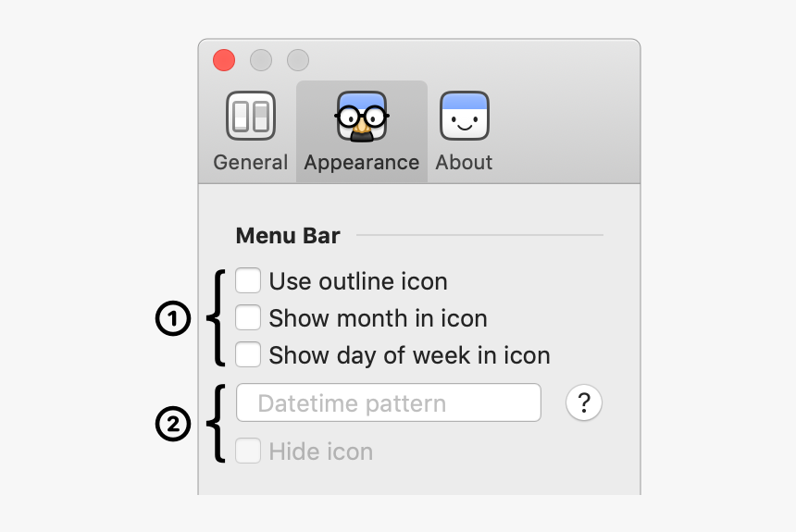
Task: Click the "Show month in icon" label
Action: pos(378,318)
